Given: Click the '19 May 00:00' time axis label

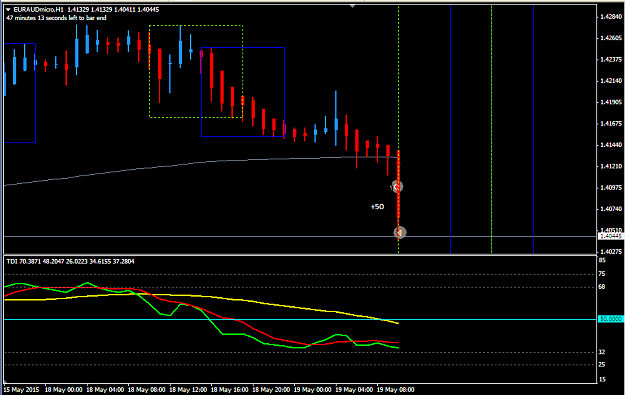Looking at the screenshot, I should click(312, 389).
